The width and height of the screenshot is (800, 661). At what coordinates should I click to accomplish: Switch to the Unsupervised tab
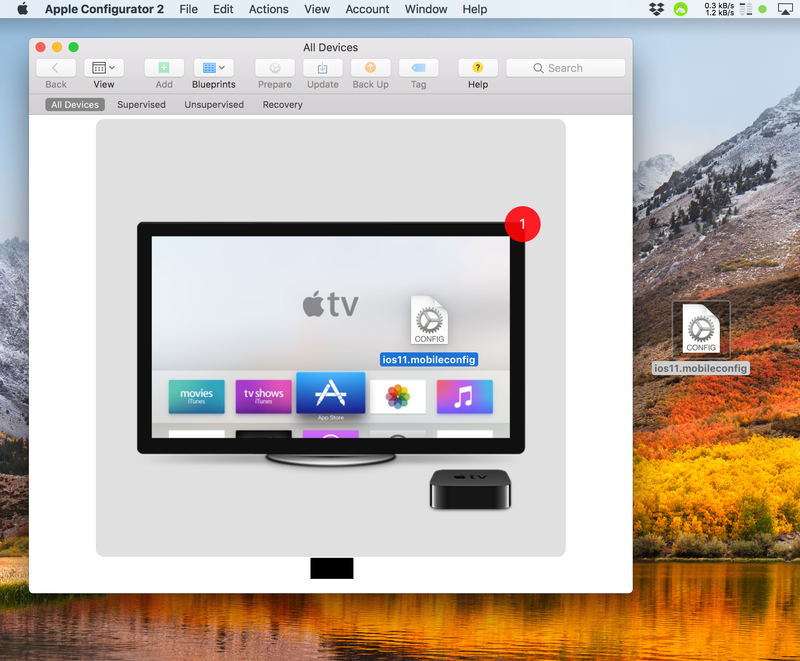click(x=214, y=105)
